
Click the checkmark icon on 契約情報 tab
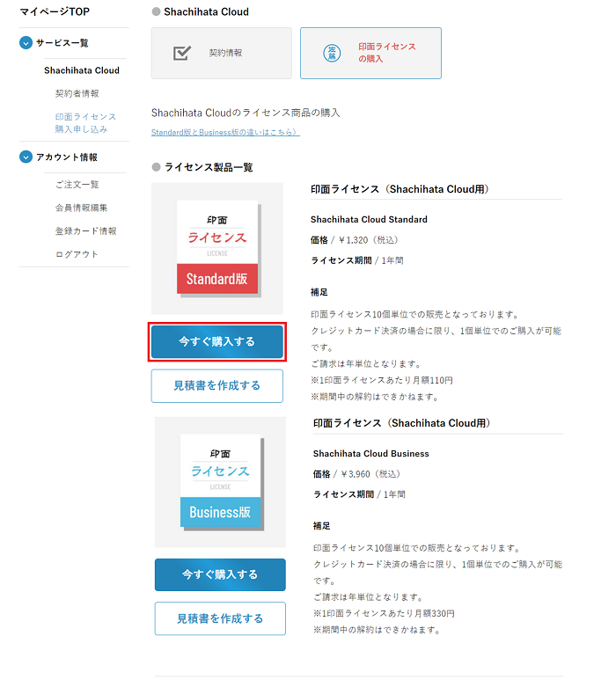(x=182, y=53)
